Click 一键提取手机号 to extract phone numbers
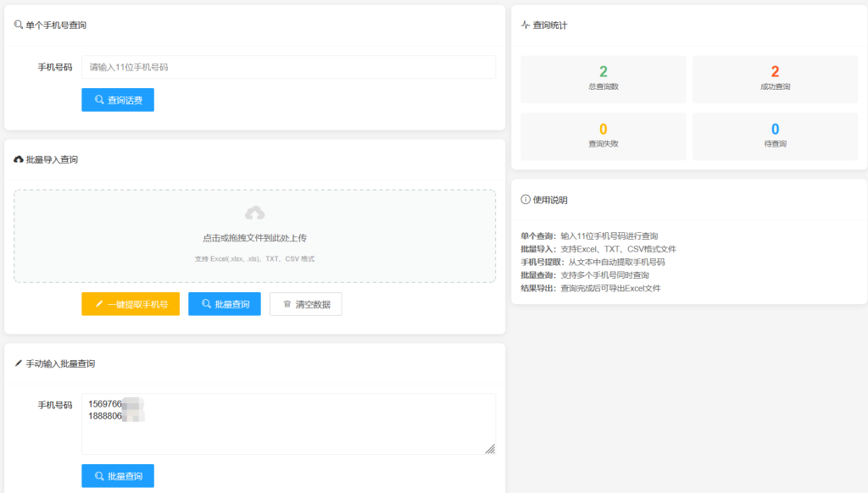The height and width of the screenshot is (493, 868). 131,303
